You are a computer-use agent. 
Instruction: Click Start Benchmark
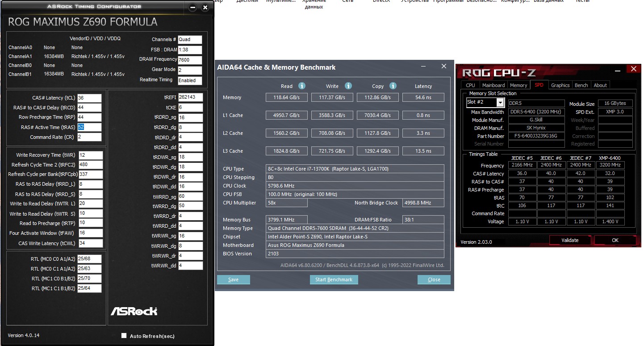pyautogui.click(x=334, y=279)
